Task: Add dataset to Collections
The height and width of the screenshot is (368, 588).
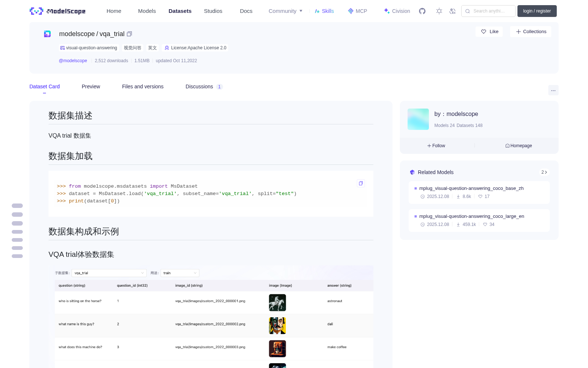Action: (531, 32)
